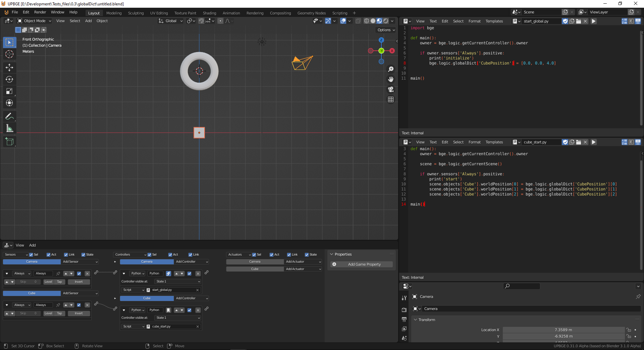This screenshot has height=350, width=644.
Task: Switch viewport to rendered shading
Action: click(x=386, y=21)
